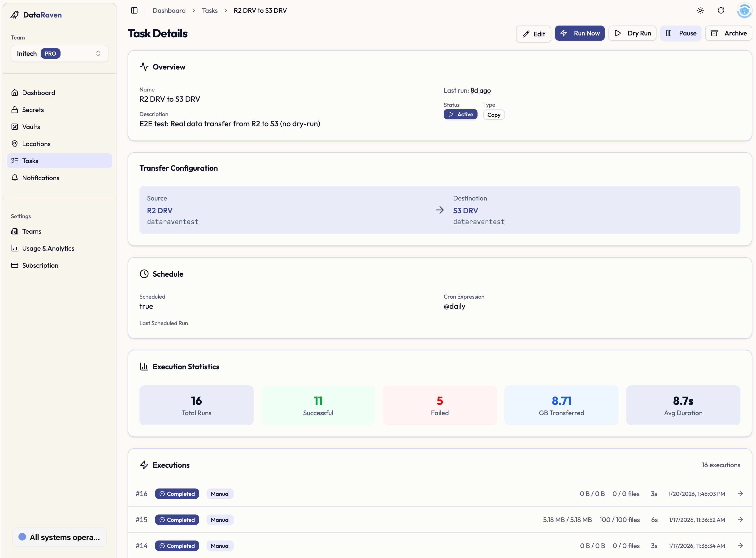The height and width of the screenshot is (558, 756).
Task: Toggle the sidebar panel icon
Action: pyautogui.click(x=134, y=10)
